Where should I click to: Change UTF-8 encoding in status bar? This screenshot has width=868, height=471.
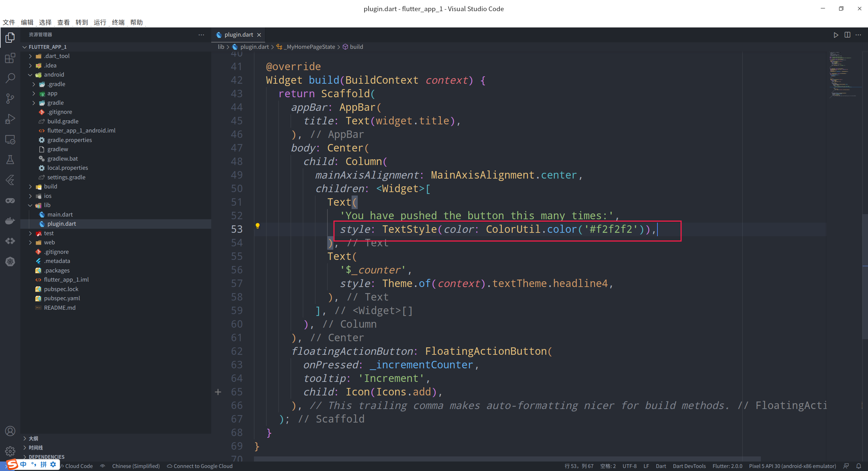coord(629,466)
